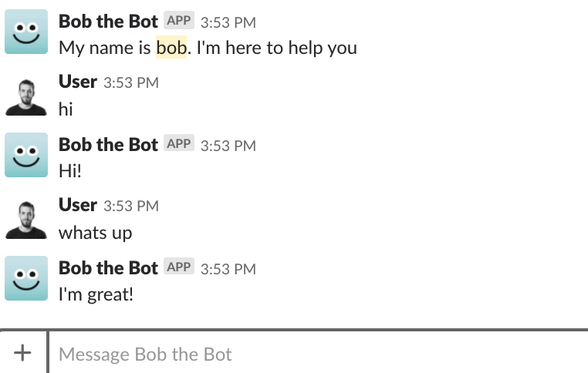Open User's profile photo next to 'hi'
The image size is (588, 373).
(26, 96)
